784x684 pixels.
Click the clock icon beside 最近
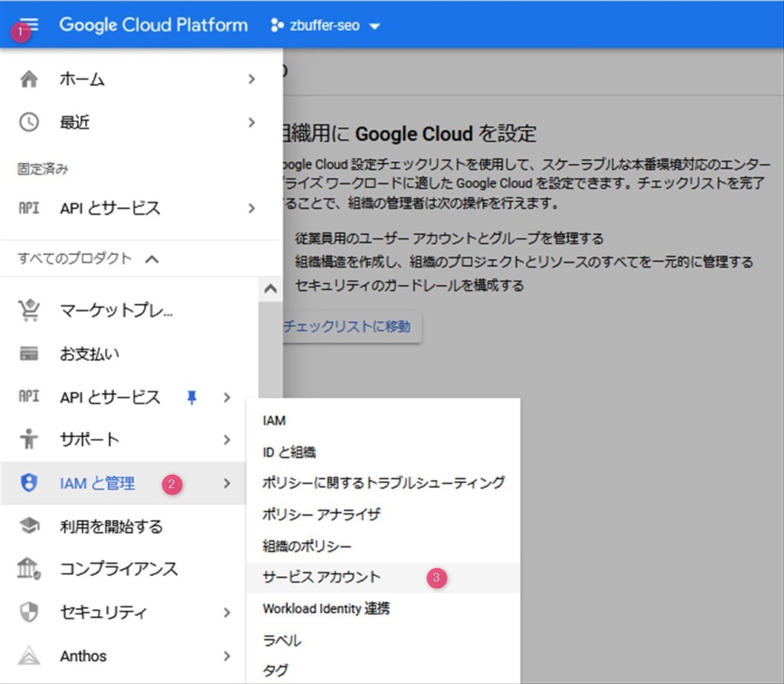click(29, 122)
